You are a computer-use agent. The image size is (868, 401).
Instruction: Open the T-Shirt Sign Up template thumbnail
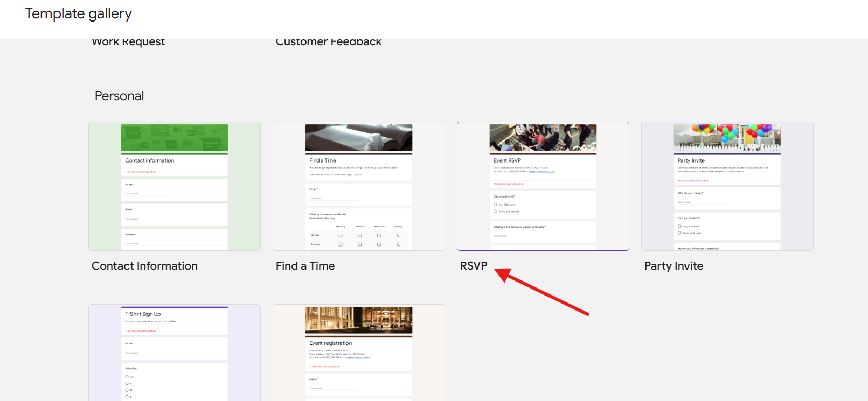pyautogui.click(x=175, y=353)
